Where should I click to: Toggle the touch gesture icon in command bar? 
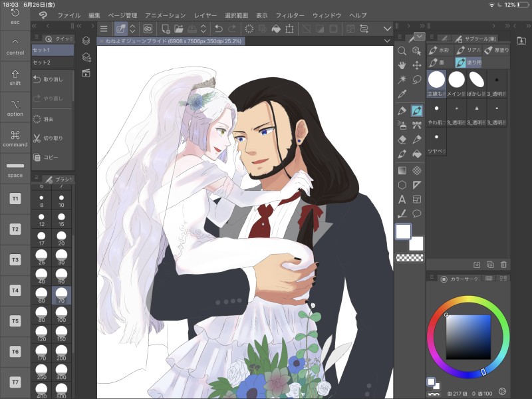(x=121, y=29)
